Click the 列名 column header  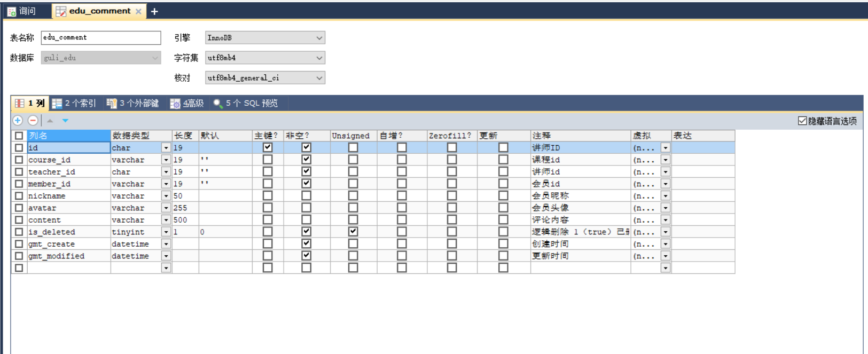(68, 136)
